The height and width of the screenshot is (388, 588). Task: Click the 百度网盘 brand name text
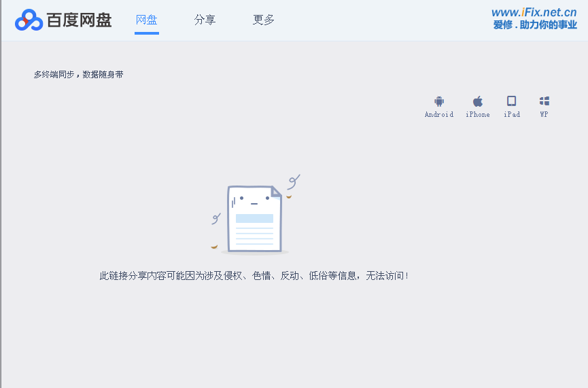pos(79,20)
